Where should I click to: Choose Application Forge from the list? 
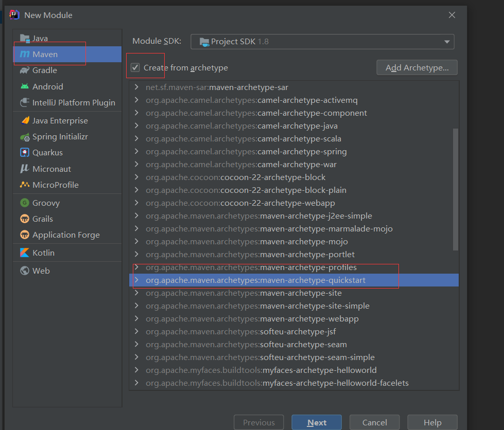click(66, 235)
